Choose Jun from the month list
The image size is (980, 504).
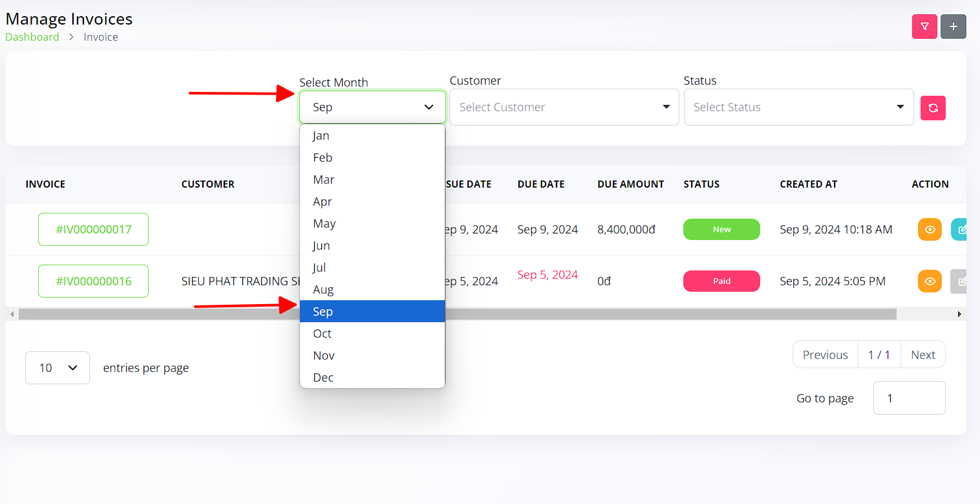click(x=372, y=246)
